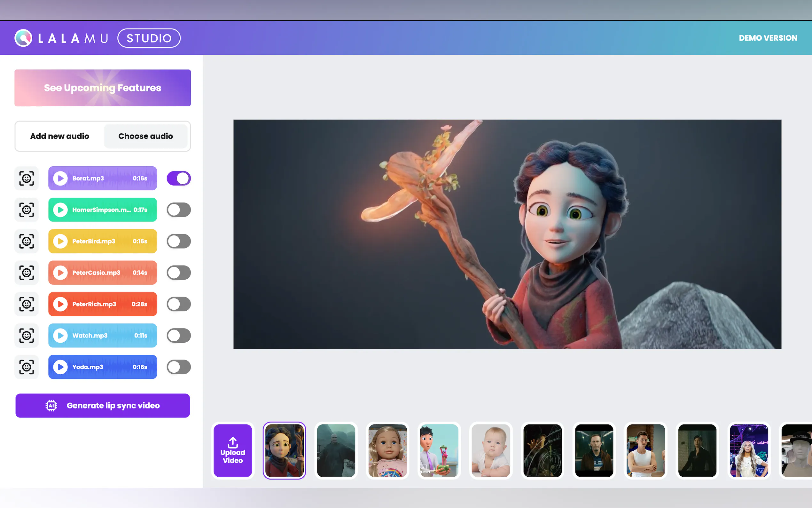Viewport: 812px width, 508px height.
Task: Choose the blonde doll video thumbnail
Action: 387,450
